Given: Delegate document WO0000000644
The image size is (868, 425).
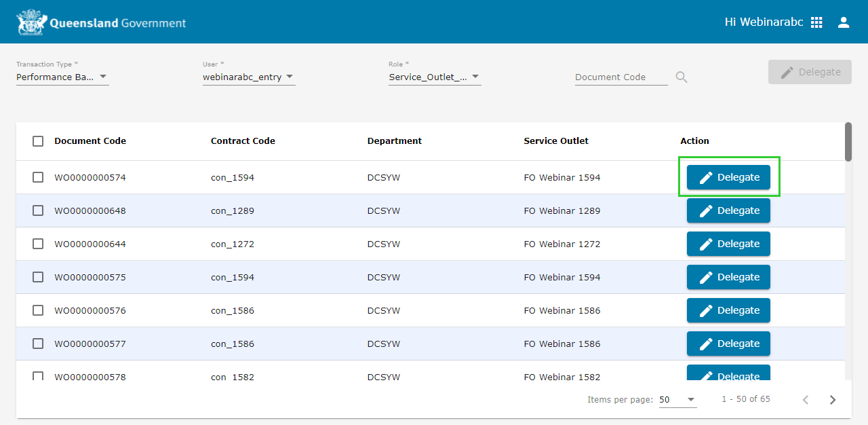Looking at the screenshot, I should pyautogui.click(x=728, y=244).
